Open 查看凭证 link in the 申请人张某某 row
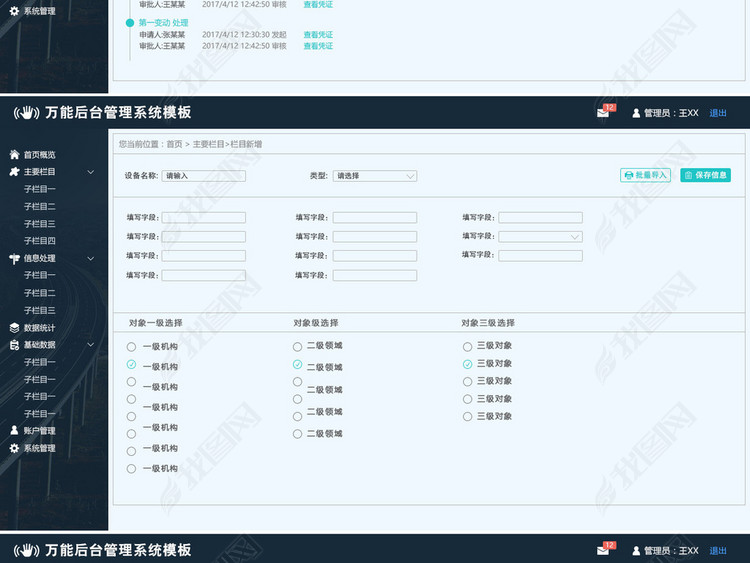Viewport: 750px width, 563px height. pos(318,35)
